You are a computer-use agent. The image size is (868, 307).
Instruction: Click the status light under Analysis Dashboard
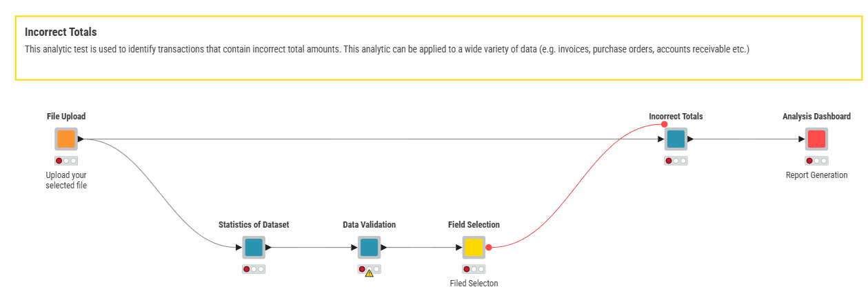click(x=816, y=161)
